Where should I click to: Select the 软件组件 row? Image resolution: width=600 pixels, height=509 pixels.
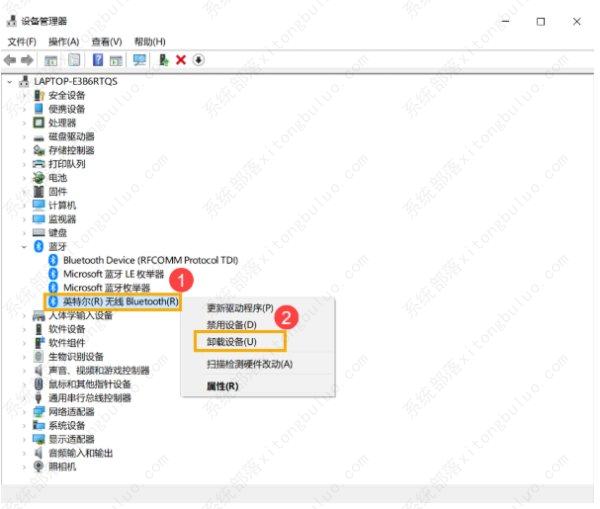pyautogui.click(x=67, y=343)
